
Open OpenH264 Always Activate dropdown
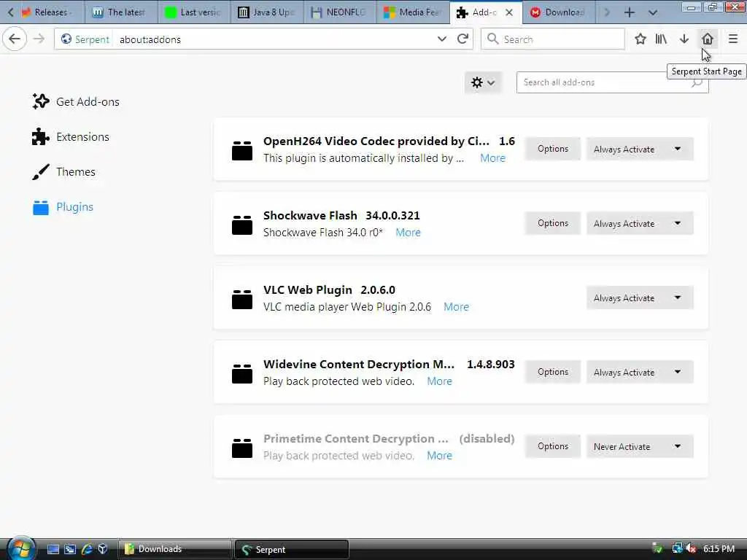(x=639, y=149)
